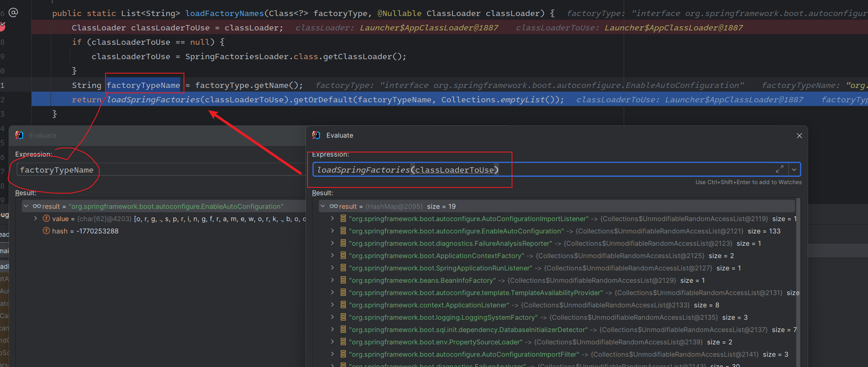
Task: Click the entry icon of TemplateAvailabilityProvider row
Action: [343, 293]
